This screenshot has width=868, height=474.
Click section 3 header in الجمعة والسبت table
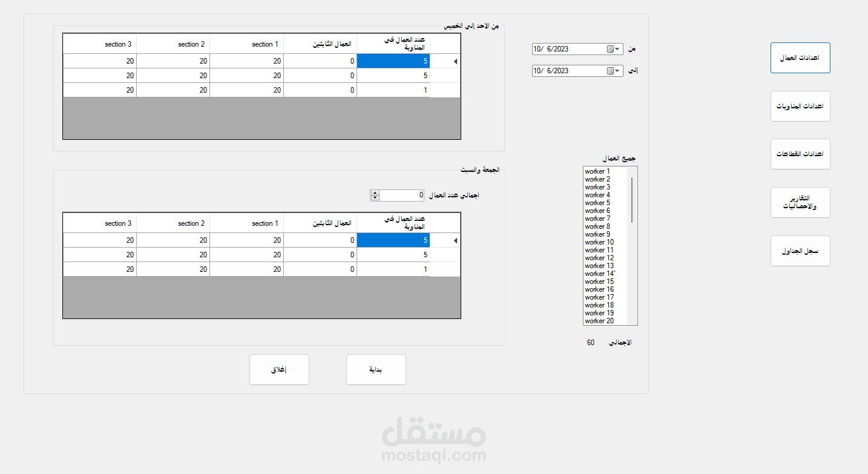click(100, 223)
